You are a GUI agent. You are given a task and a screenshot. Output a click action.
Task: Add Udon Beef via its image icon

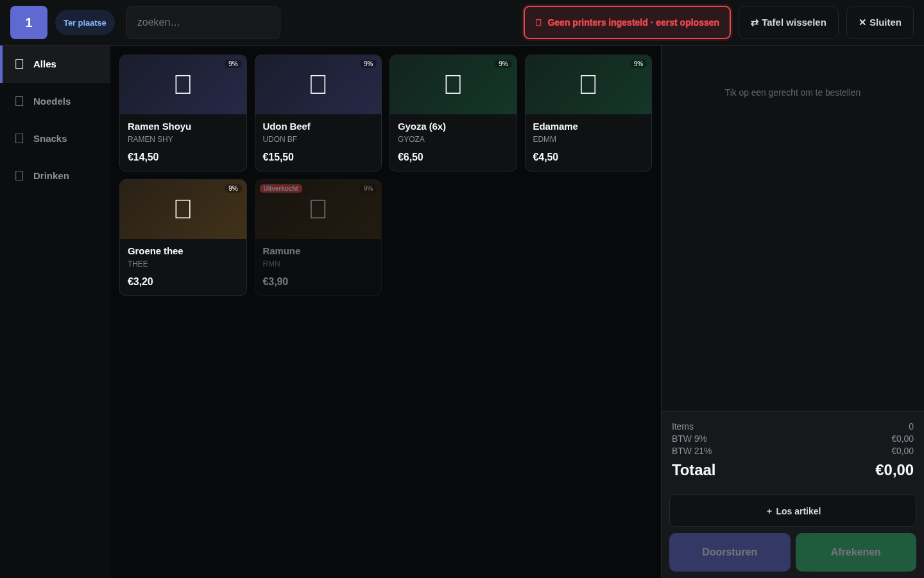pos(318,84)
